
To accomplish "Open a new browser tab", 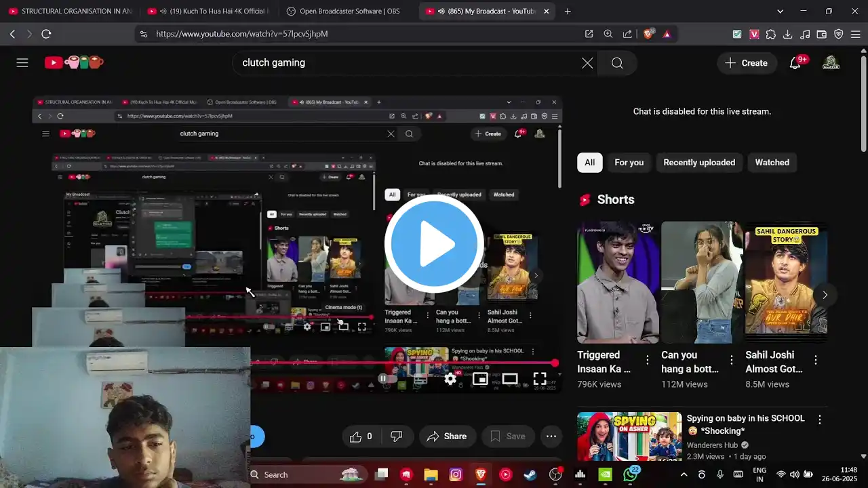I will pos(568,12).
